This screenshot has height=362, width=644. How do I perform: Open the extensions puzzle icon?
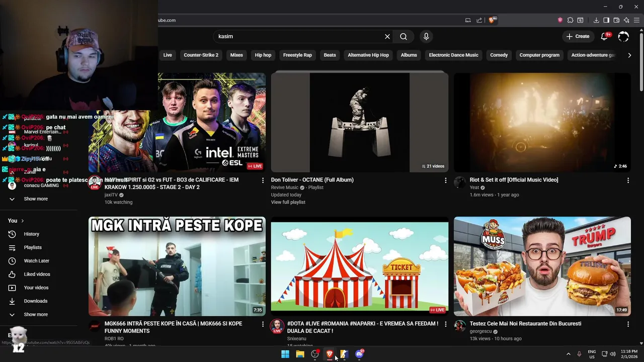coord(570,20)
